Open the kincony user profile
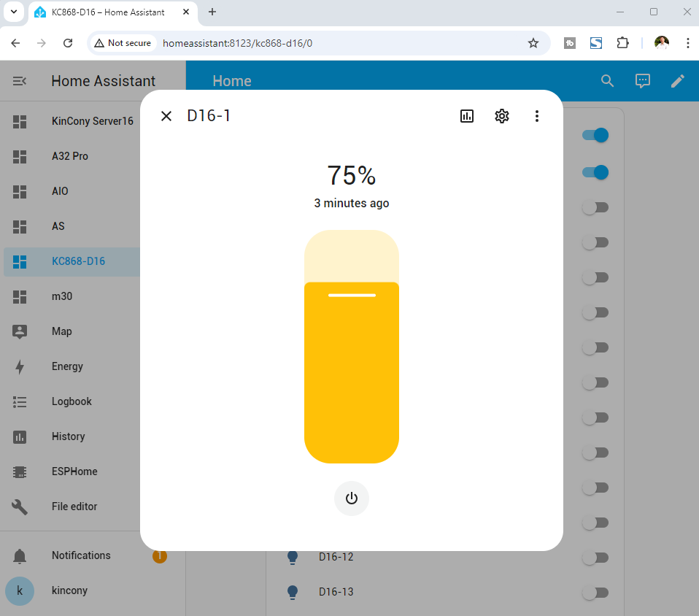Image resolution: width=699 pixels, height=616 pixels. click(69, 590)
